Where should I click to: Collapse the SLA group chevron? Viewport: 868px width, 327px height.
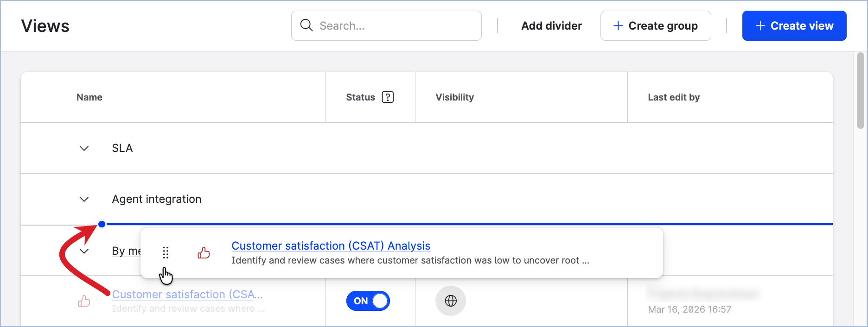[x=84, y=148]
